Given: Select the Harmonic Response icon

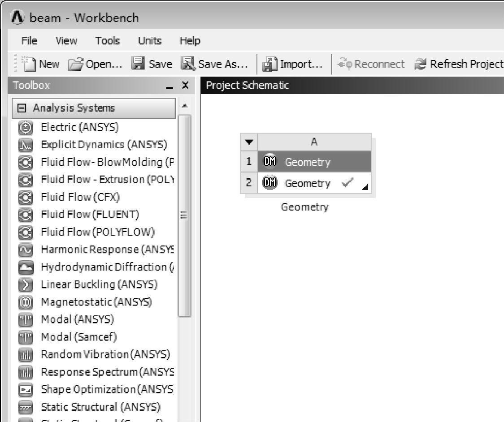Looking at the screenshot, I should [26, 250].
